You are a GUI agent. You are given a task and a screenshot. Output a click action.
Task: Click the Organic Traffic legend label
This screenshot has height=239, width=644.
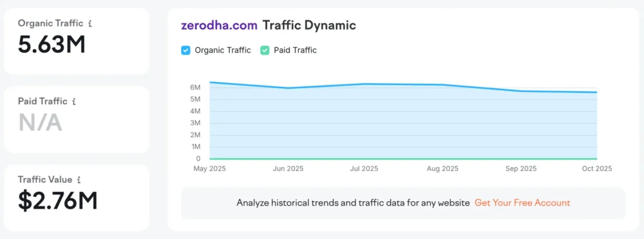[223, 50]
